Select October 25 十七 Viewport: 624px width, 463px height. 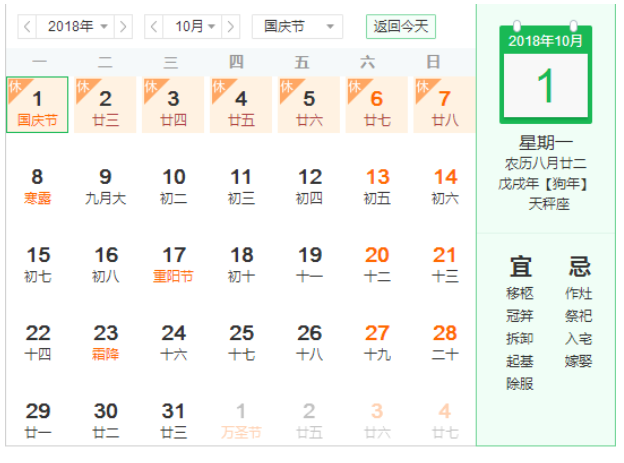point(241,342)
